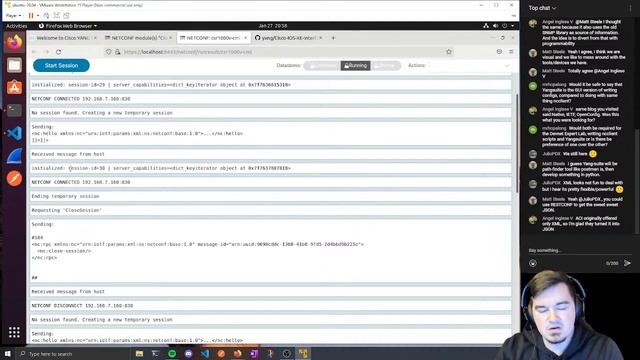
Task: Open Visual Studio Code from the dock
Action: coord(14,133)
